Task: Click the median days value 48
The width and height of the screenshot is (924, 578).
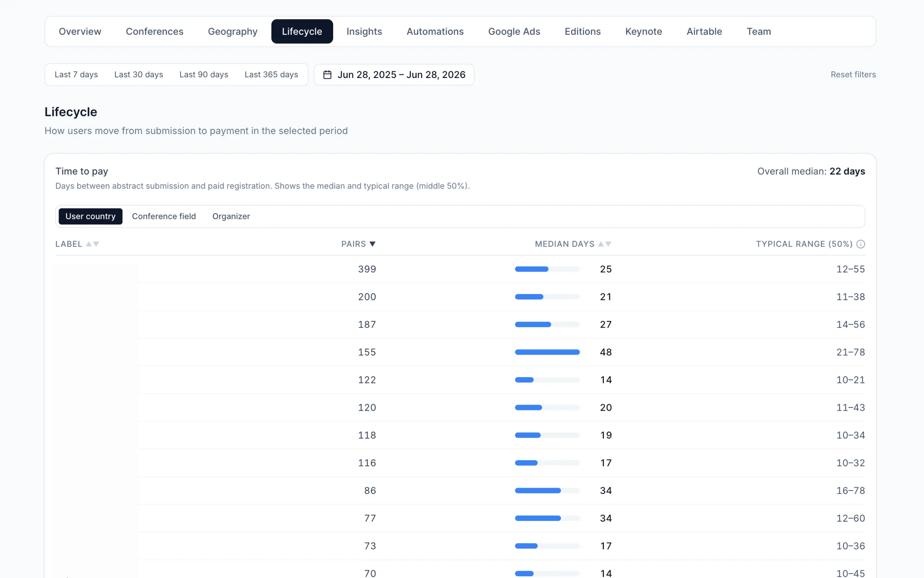Action: (x=606, y=352)
